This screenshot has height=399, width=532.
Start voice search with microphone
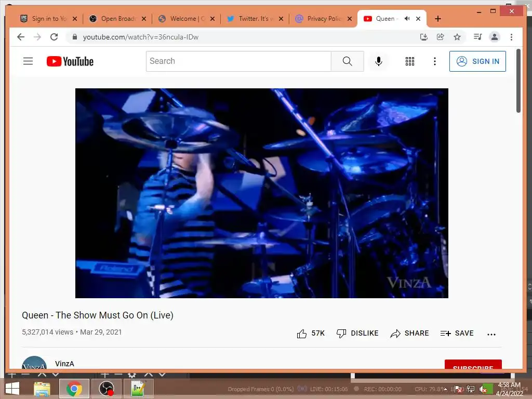379,61
